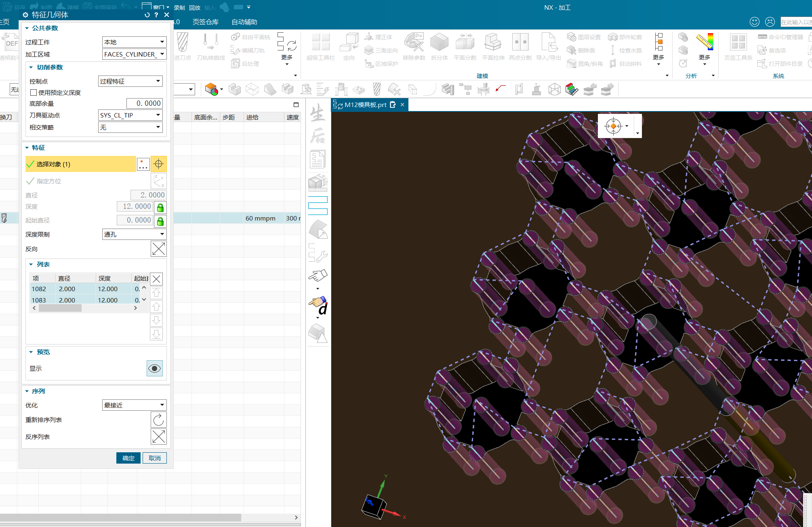
Task: Click the reverse list icon
Action: pos(158,437)
